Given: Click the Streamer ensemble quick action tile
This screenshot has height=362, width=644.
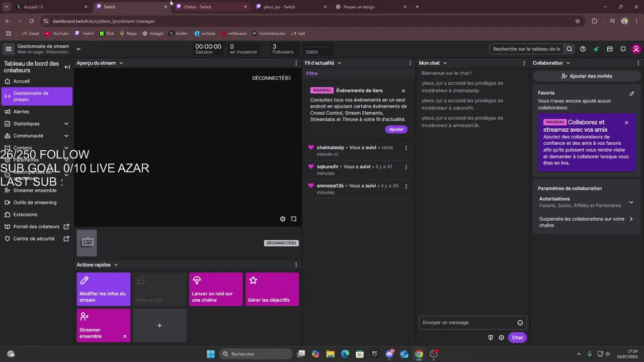Looking at the screenshot, I should [x=104, y=325].
